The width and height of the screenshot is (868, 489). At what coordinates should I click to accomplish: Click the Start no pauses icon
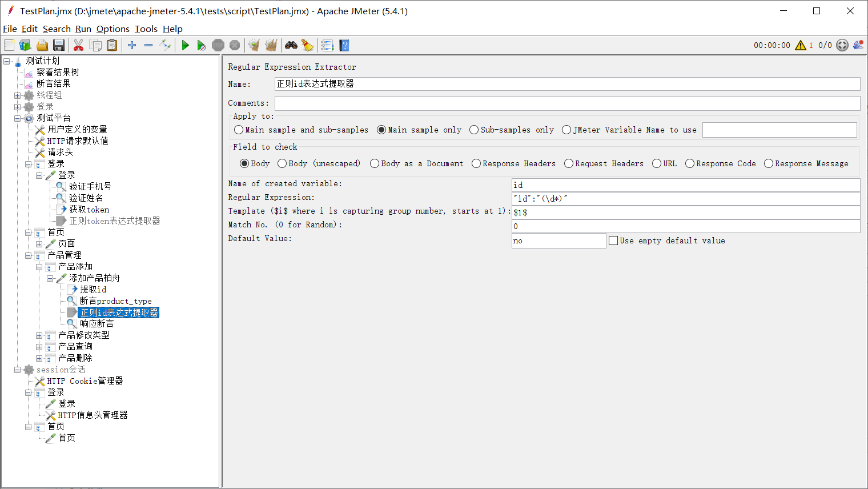pos(202,45)
